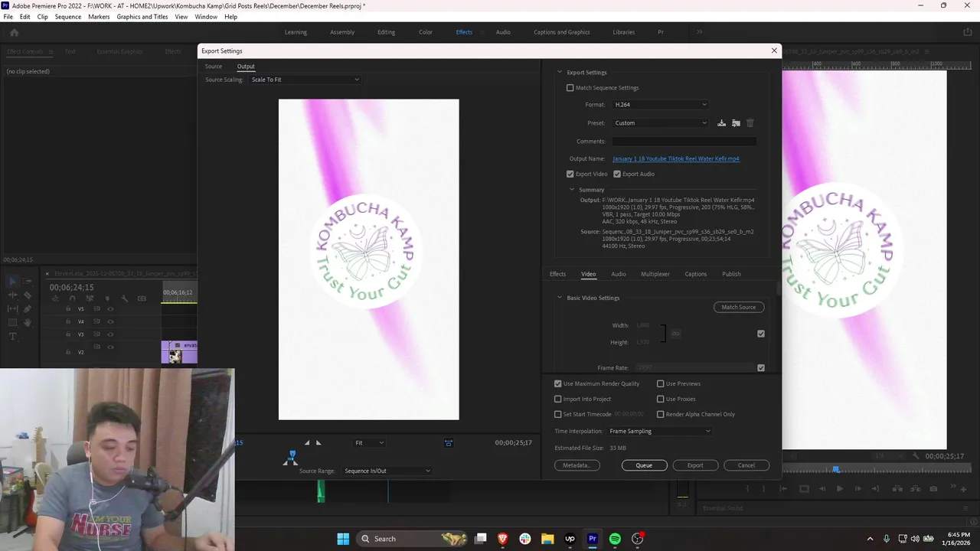Viewport: 980px width, 551px height.
Task: Click the height lock checkbox linking width and height
Action: (x=760, y=334)
